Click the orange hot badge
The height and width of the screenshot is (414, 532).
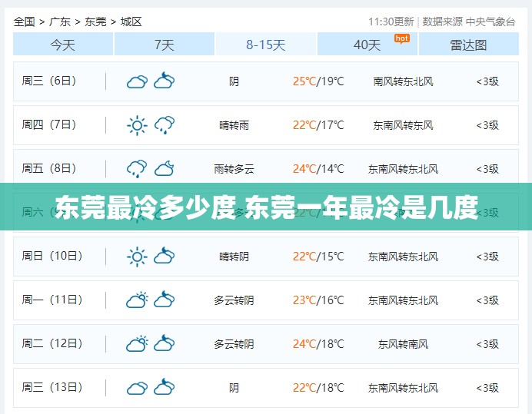click(402, 38)
